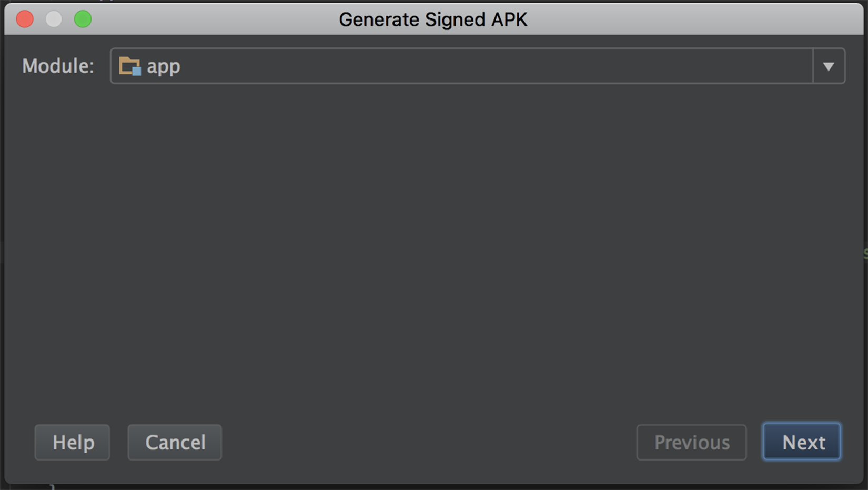Screen dimensions: 868x490
Task: Click the Generate Signed APK title bar
Action: click(433, 19)
